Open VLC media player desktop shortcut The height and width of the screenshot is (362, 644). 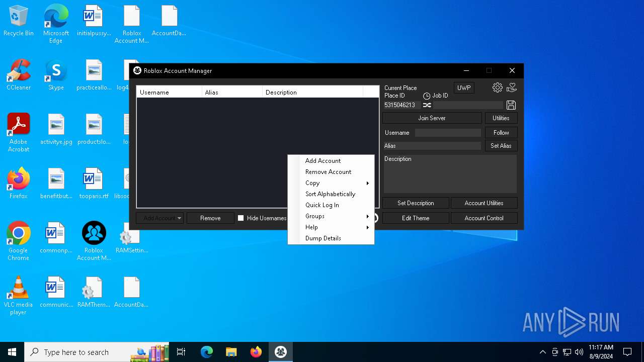[x=19, y=296]
